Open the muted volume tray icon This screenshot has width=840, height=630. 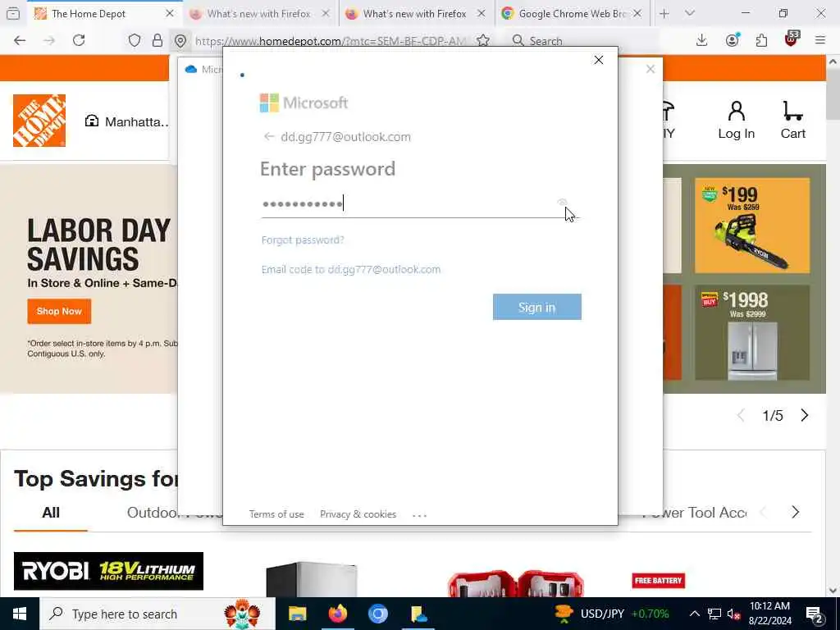pyautogui.click(x=733, y=614)
